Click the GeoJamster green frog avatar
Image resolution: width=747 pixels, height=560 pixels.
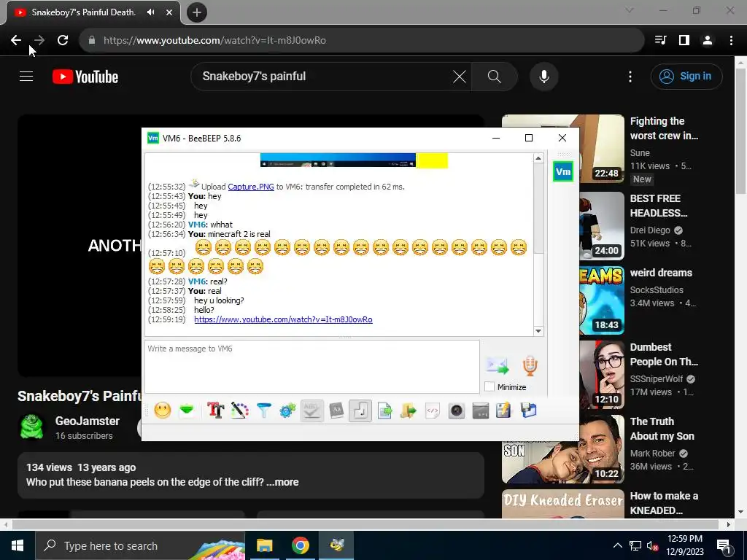pos(32,427)
